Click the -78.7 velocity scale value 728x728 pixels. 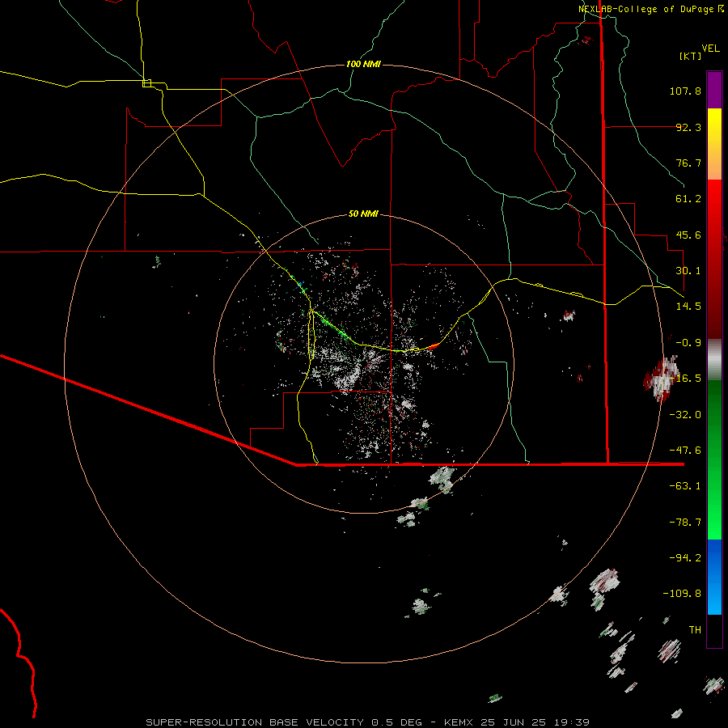coord(685,523)
